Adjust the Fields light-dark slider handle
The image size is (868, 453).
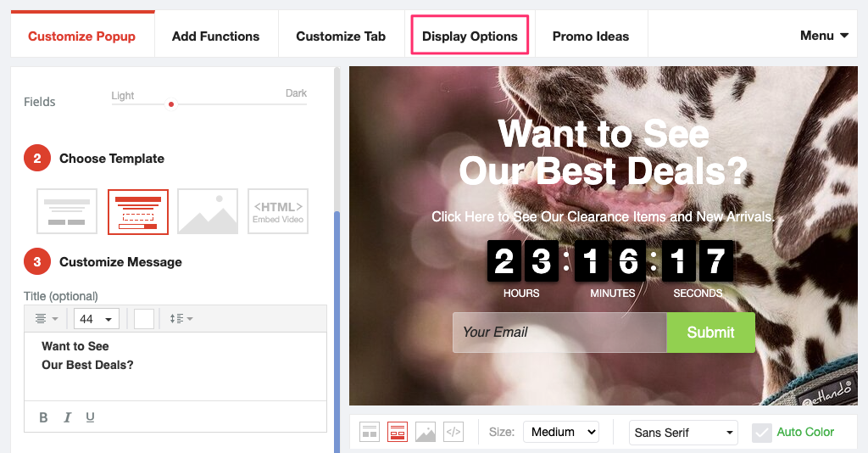pyautogui.click(x=171, y=104)
